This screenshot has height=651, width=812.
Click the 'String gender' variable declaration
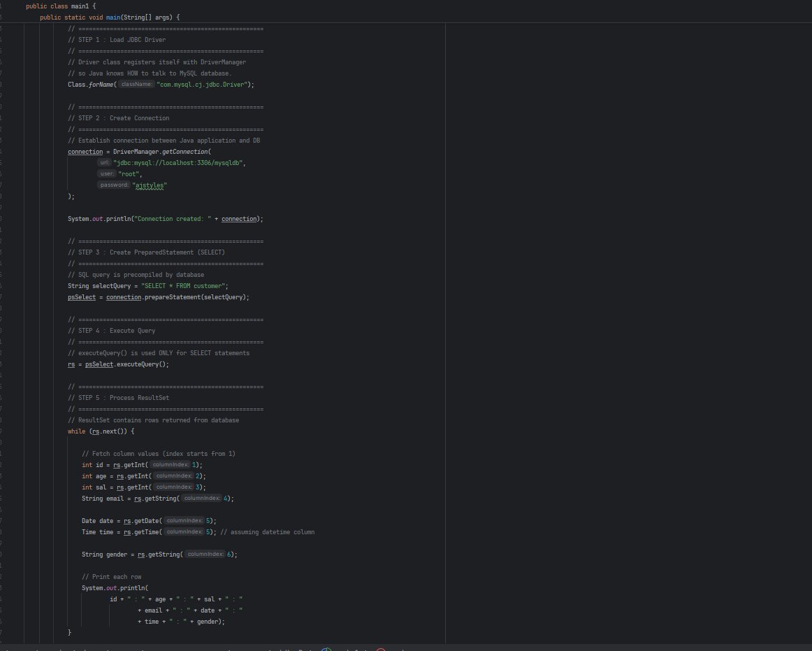pos(104,555)
